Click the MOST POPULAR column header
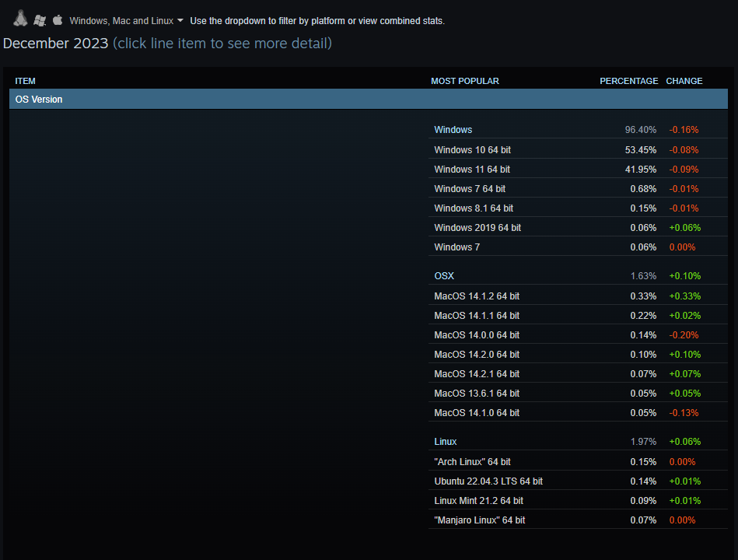 pos(465,81)
